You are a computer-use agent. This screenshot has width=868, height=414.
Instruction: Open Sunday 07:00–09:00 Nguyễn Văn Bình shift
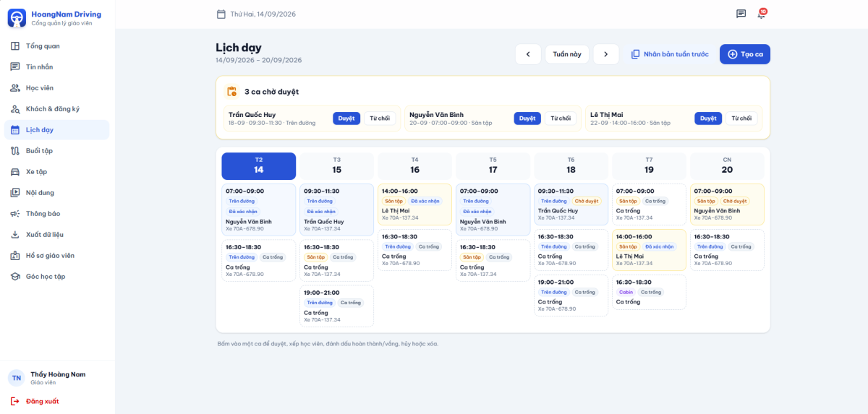click(727, 204)
